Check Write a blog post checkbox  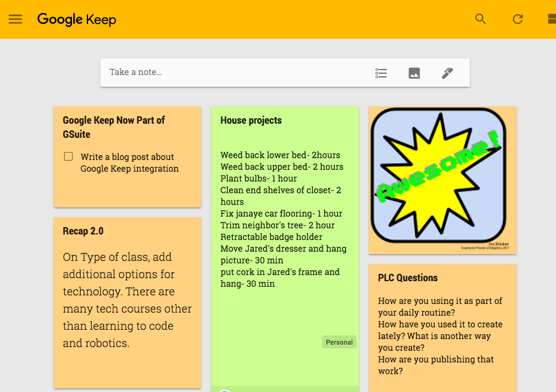click(x=68, y=156)
